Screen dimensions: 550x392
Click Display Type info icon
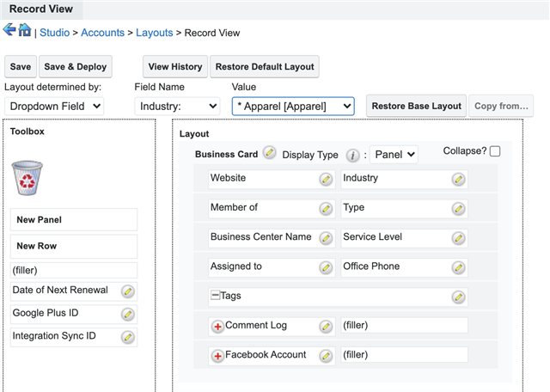tap(352, 156)
